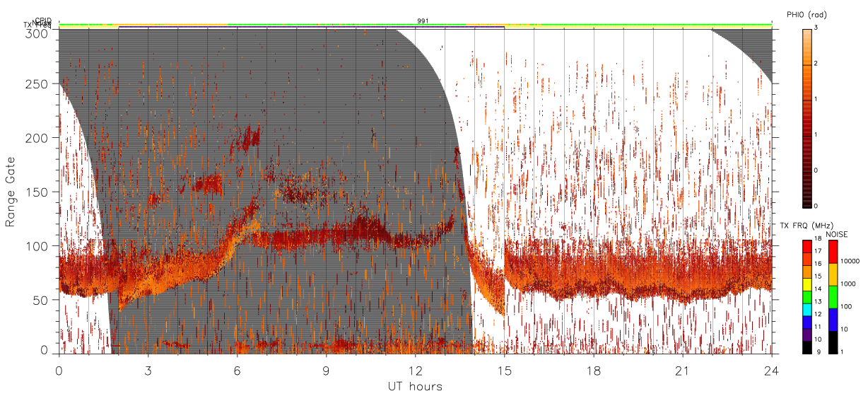The image size is (868, 401).
Task: Click the 15 tick on the UT hours axis
Action: (x=504, y=370)
